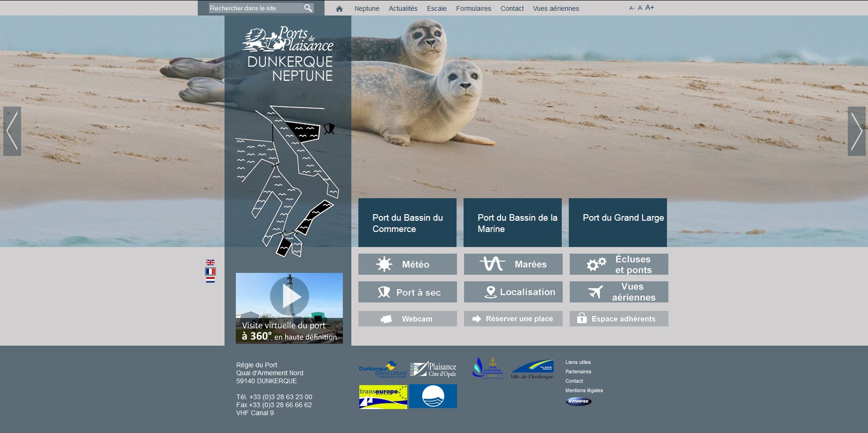Increase text size with A+

point(650,8)
